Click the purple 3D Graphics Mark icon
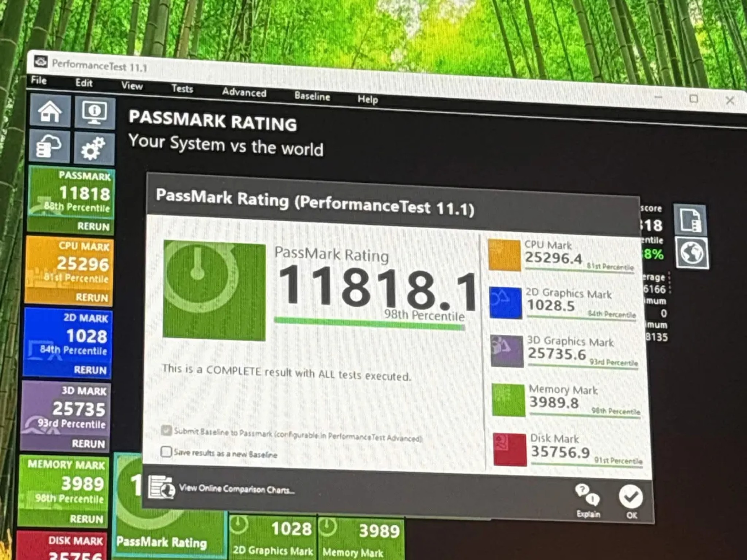Screen dimensions: 747x560 coord(507,351)
